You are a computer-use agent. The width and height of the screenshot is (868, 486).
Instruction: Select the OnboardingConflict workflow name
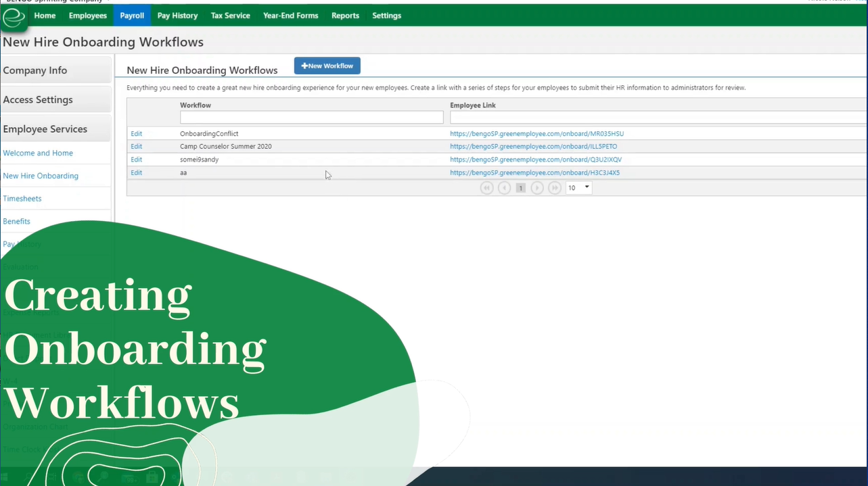click(x=209, y=134)
